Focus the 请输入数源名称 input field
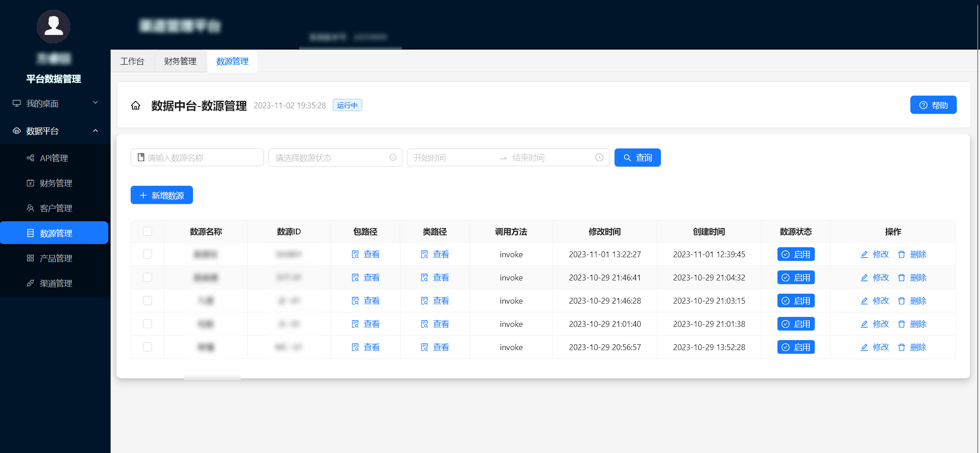 click(197, 158)
